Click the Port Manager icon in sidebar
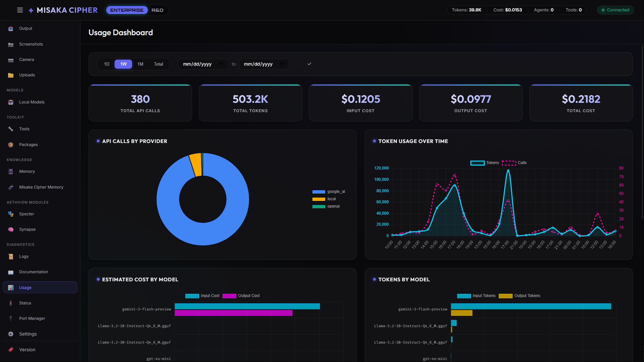Screen dimensions: 644x362 tap(10, 318)
